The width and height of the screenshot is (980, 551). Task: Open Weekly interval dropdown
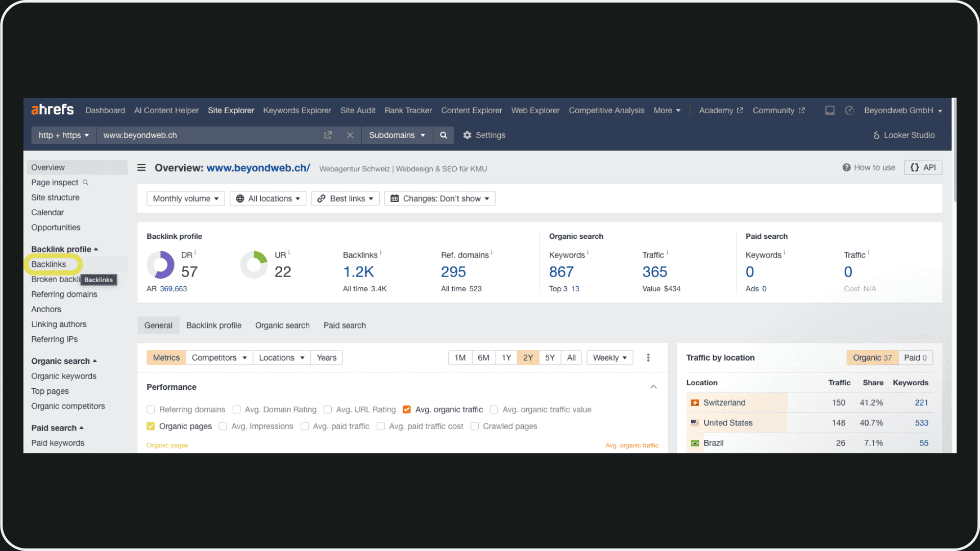[610, 358]
